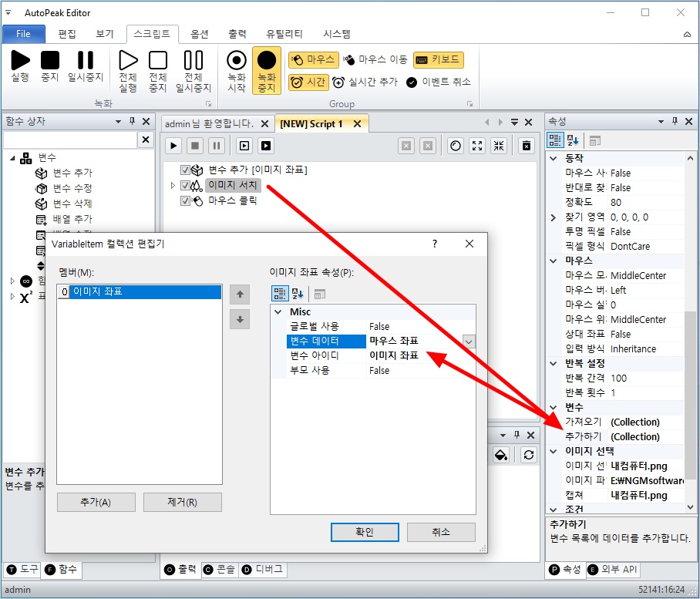Click the collapse-all arrows icon
The image size is (700, 599).
499,146
